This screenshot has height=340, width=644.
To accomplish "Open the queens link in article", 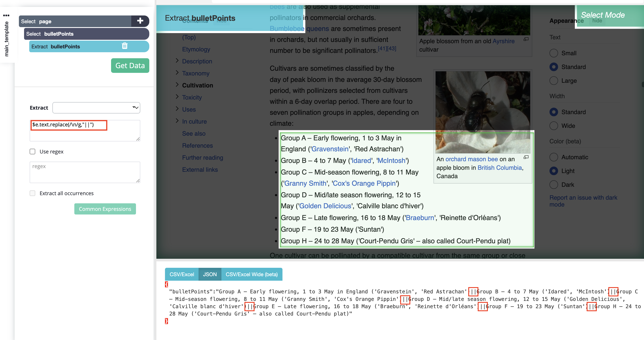I will tap(317, 29).
